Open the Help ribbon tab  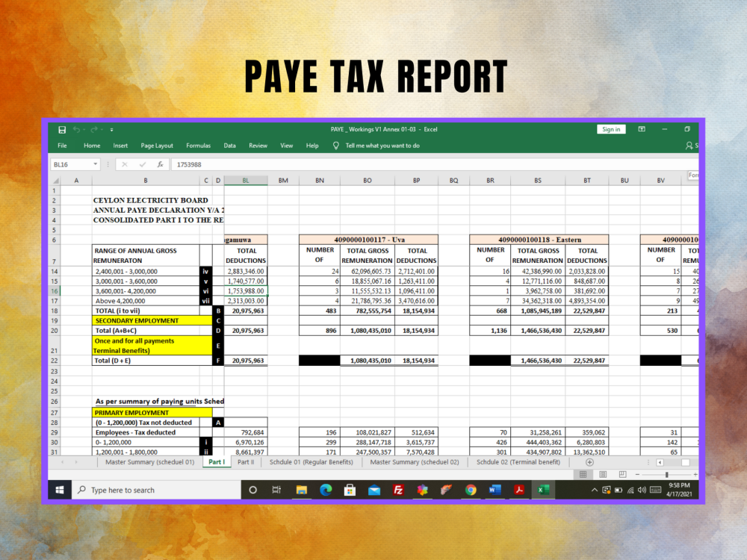pyautogui.click(x=312, y=146)
